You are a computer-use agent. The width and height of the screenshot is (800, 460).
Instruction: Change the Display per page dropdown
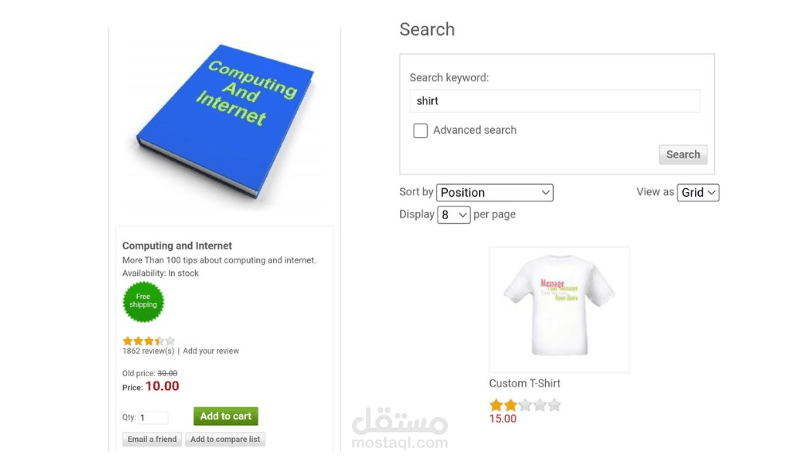point(453,214)
